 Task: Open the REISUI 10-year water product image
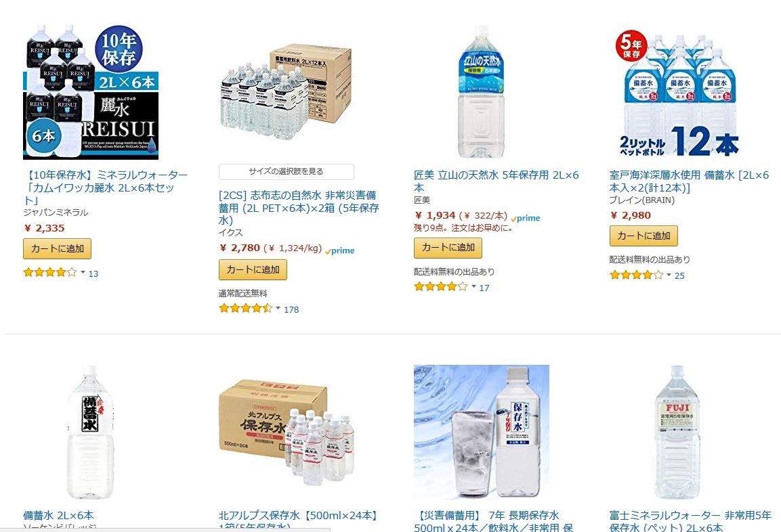coord(91,92)
